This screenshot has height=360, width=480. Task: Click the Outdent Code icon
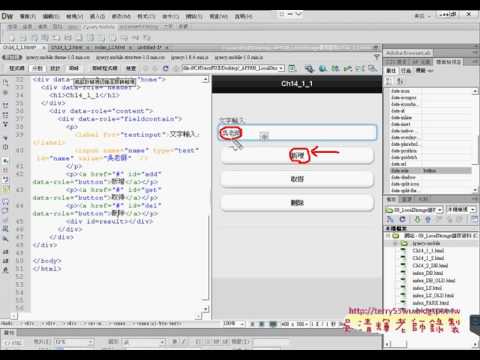pyautogui.click(x=5, y=261)
